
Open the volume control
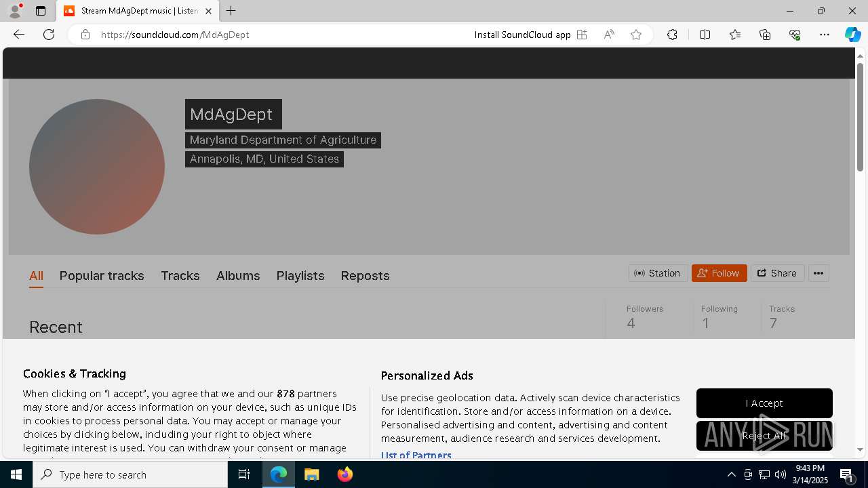[781, 474]
